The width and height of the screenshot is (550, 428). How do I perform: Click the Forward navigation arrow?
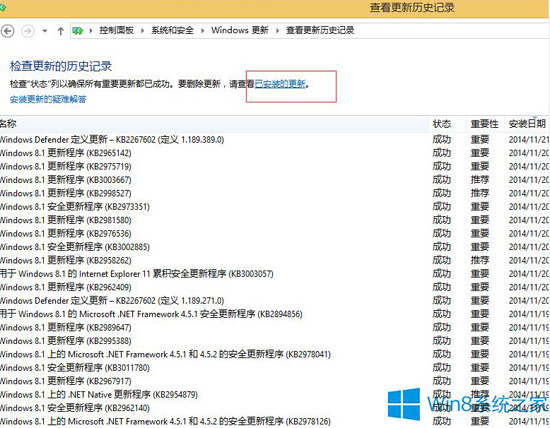click(28, 31)
